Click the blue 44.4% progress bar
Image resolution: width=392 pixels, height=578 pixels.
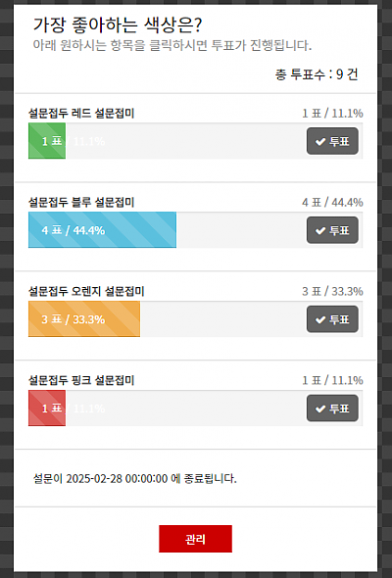point(102,230)
